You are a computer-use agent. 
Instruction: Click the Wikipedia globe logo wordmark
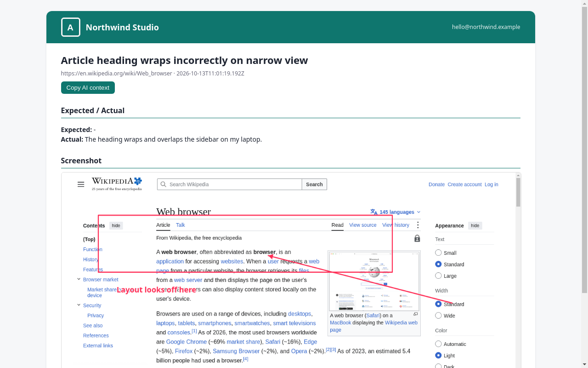tap(117, 184)
